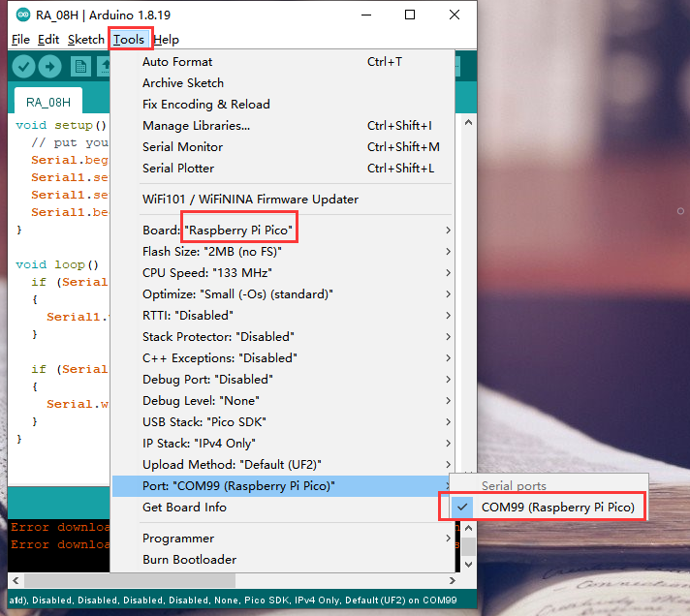
Task: Click the horizontal scrollbar thumb
Action: tap(130, 580)
